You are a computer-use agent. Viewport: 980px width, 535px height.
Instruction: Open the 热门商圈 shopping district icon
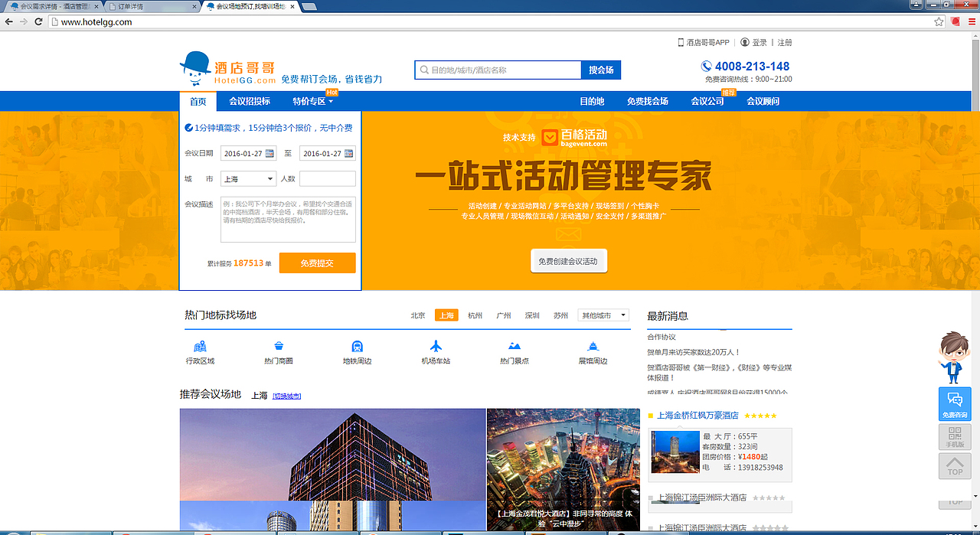click(279, 347)
